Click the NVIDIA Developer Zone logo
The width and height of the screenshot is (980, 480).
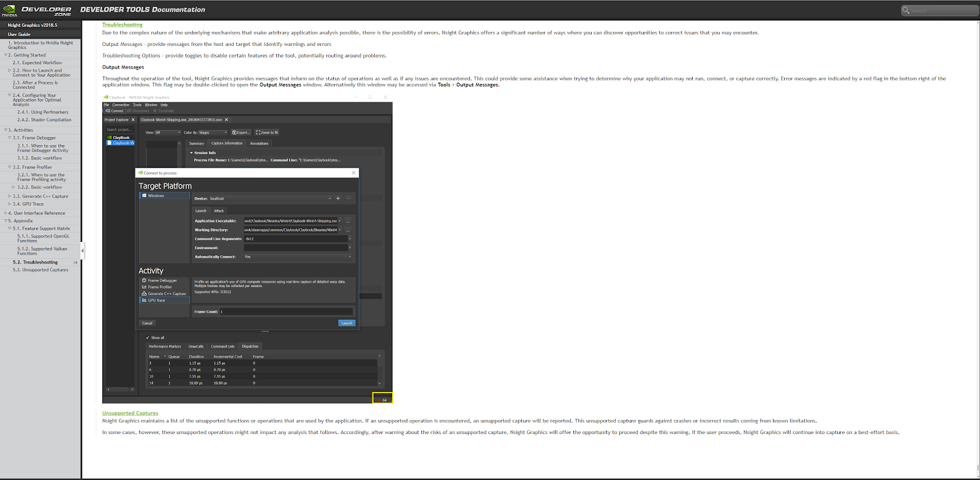coord(37,10)
